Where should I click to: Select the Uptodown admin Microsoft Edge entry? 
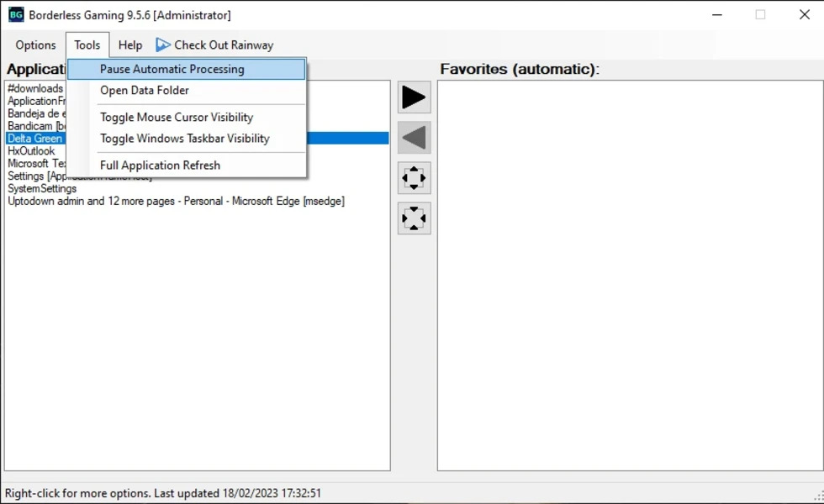tap(176, 202)
